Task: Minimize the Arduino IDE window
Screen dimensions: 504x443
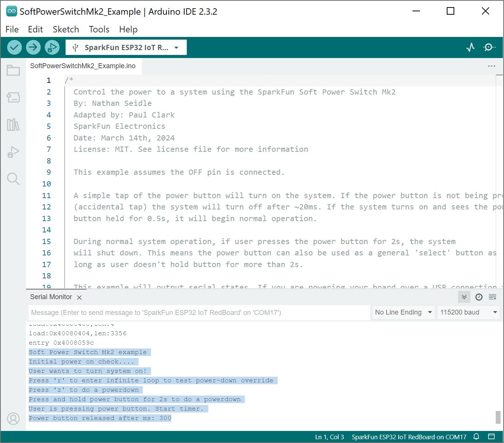Action: coord(416,11)
